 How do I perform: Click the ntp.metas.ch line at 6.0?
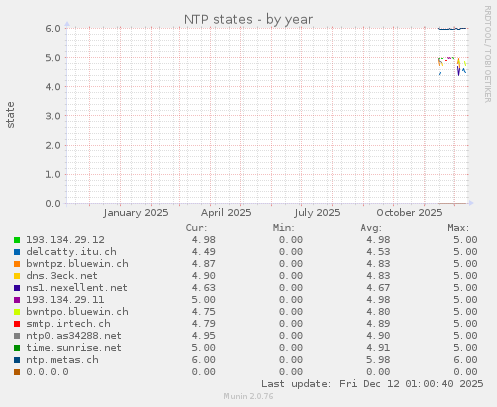[x=452, y=29]
